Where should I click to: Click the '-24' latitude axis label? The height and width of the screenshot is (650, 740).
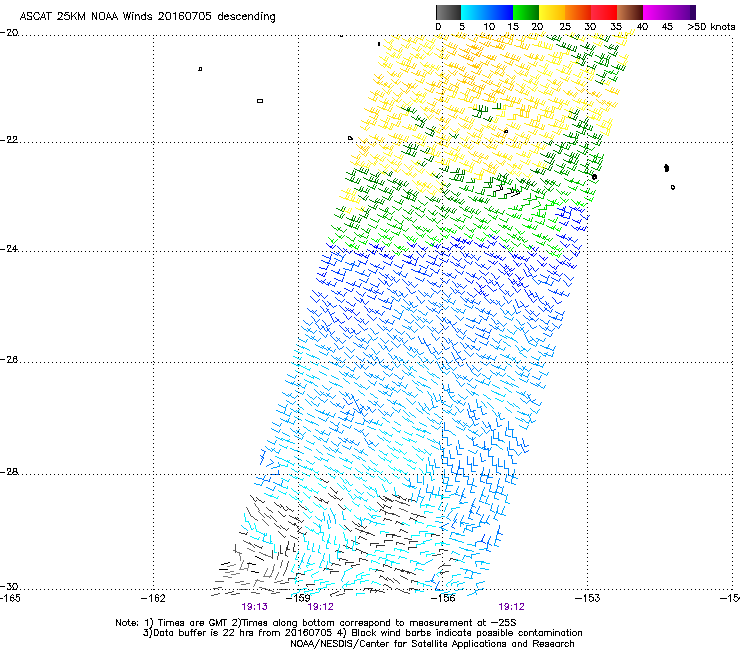point(9,249)
